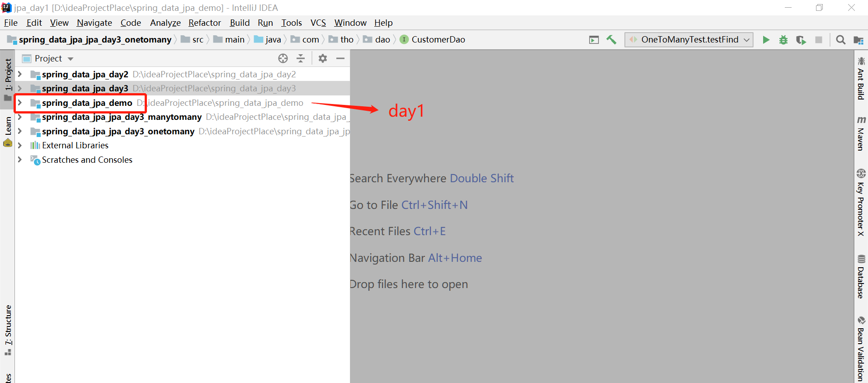The image size is (868, 383).
Task: Open the 7: Structure tool window tab
Action: [x=8, y=330]
